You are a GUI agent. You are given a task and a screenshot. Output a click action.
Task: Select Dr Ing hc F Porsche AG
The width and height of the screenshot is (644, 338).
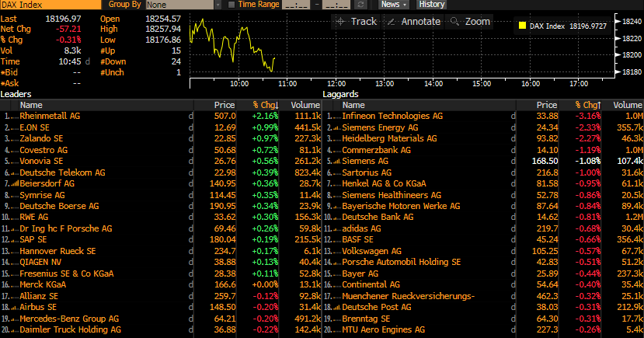pos(160,228)
